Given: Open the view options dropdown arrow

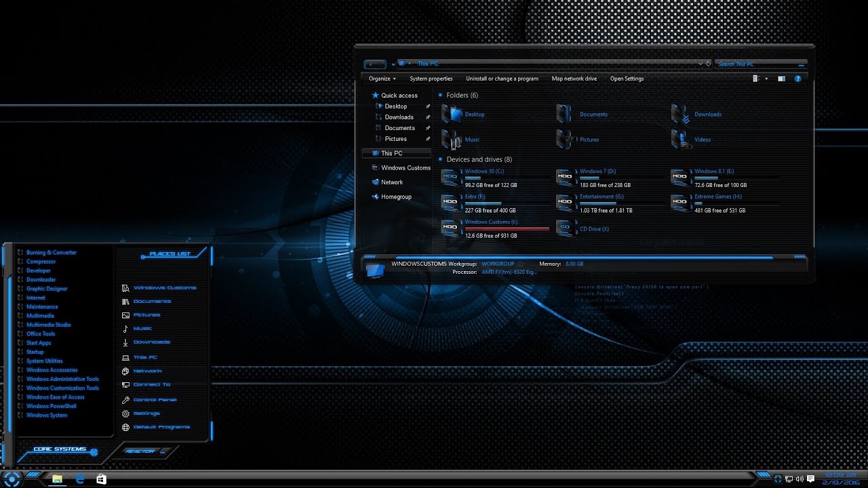Looking at the screenshot, I should click(766, 79).
